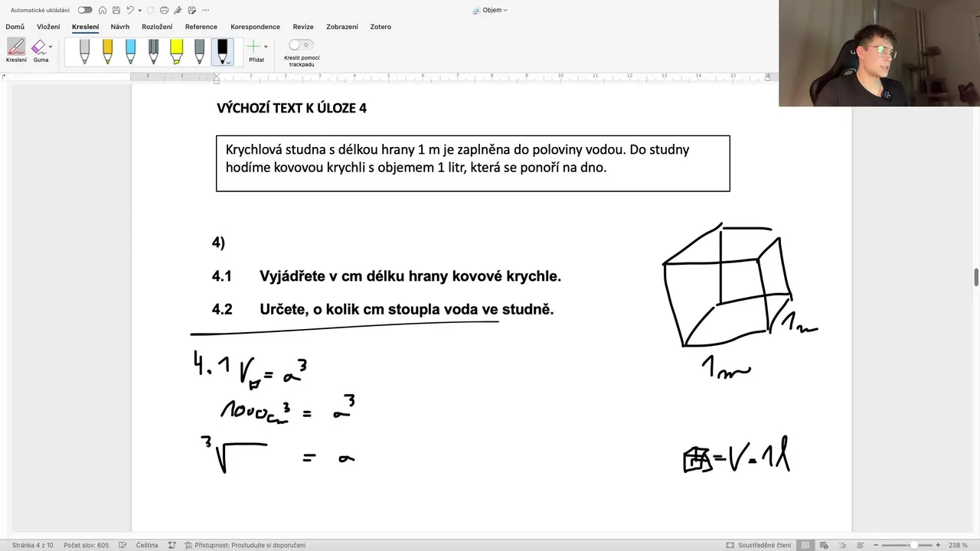
Task: Click the Print icon in quick toolbar
Action: point(164,10)
